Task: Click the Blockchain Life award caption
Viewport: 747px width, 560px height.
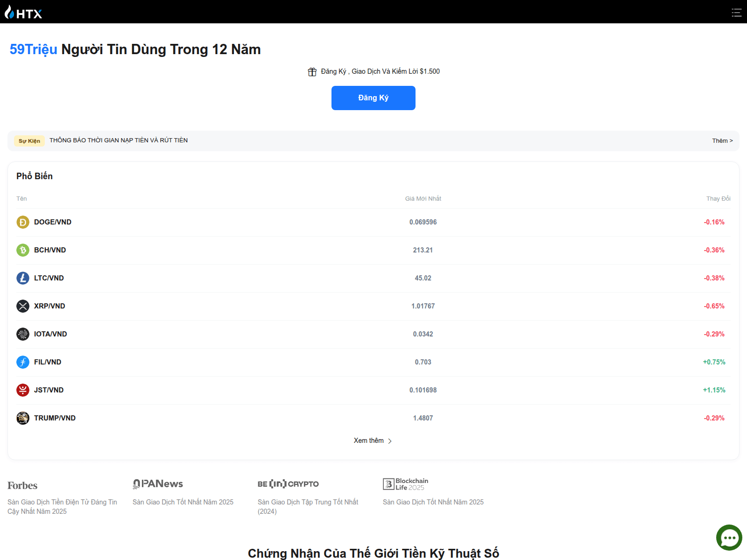Action: [x=433, y=502]
